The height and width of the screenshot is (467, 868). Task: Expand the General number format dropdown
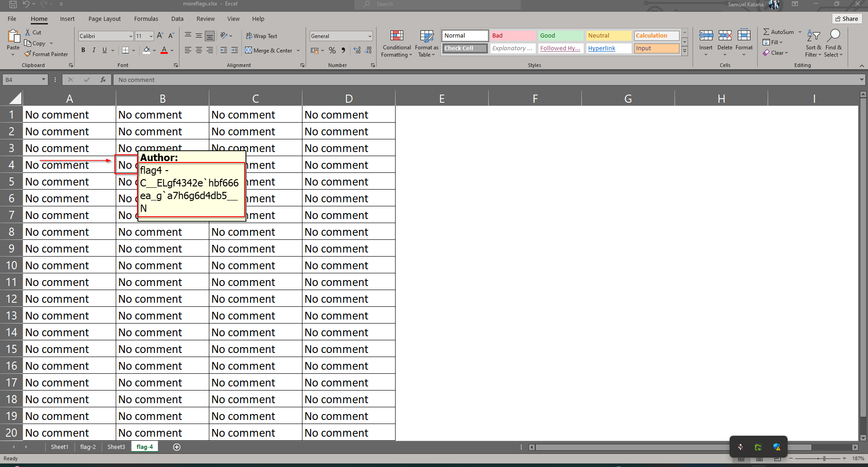[x=369, y=36]
